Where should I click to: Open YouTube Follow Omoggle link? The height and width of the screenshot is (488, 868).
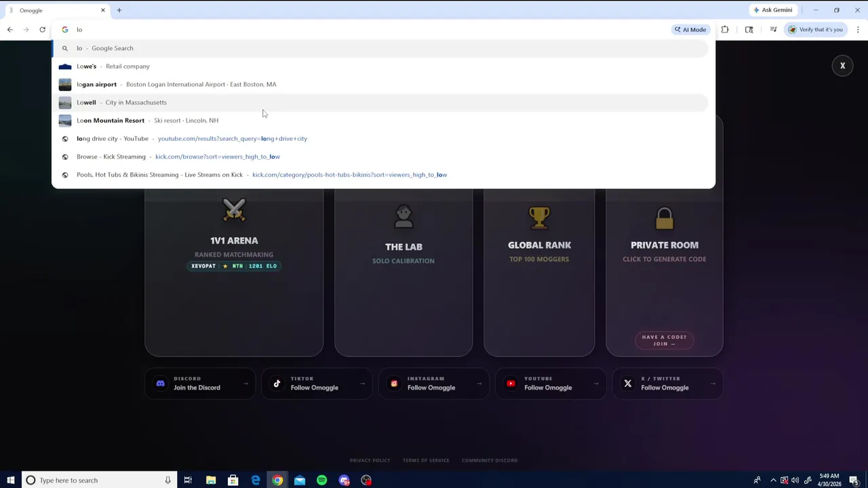550,384
